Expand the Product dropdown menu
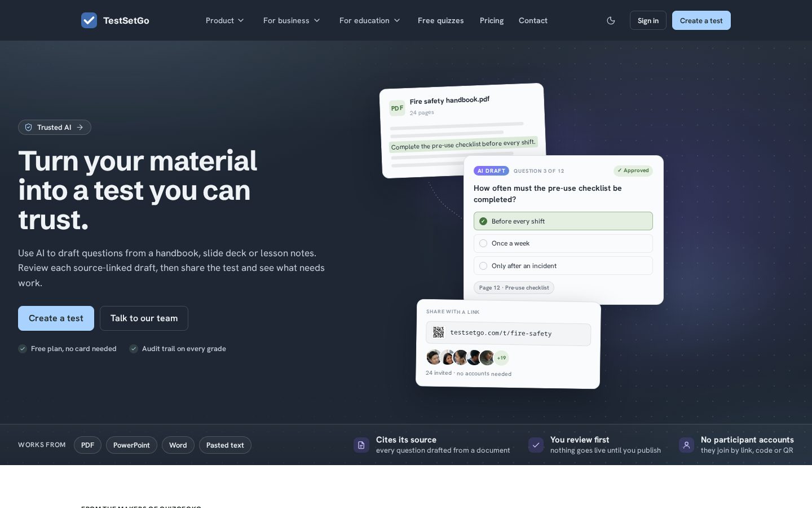The height and width of the screenshot is (508, 812). pos(225,20)
